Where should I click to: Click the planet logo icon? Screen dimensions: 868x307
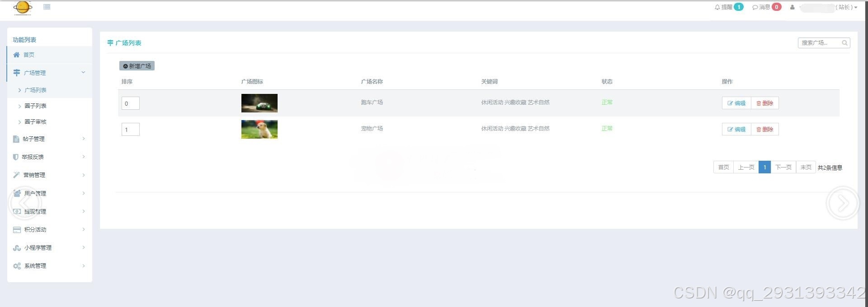[x=23, y=8]
